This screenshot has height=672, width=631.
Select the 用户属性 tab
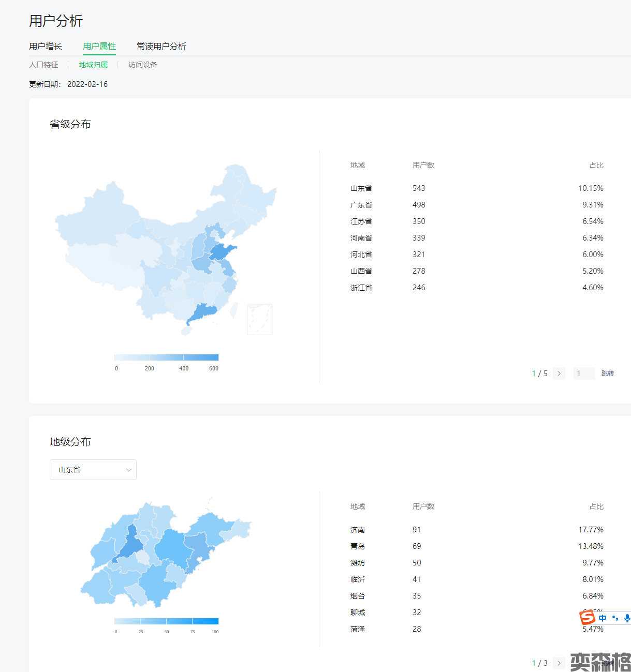click(x=99, y=47)
